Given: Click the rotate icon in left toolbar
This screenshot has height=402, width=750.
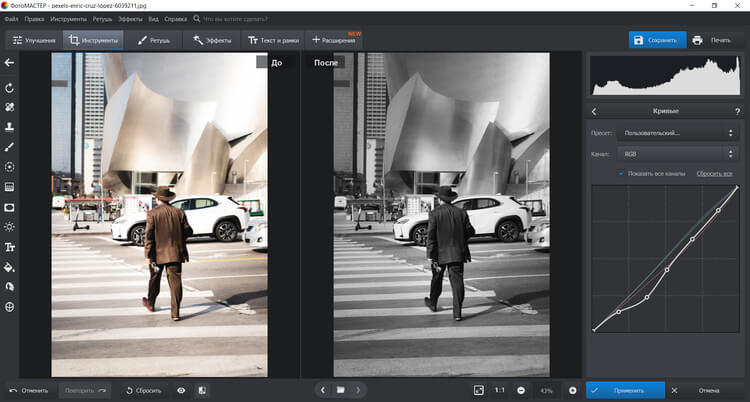Looking at the screenshot, I should click(10, 88).
